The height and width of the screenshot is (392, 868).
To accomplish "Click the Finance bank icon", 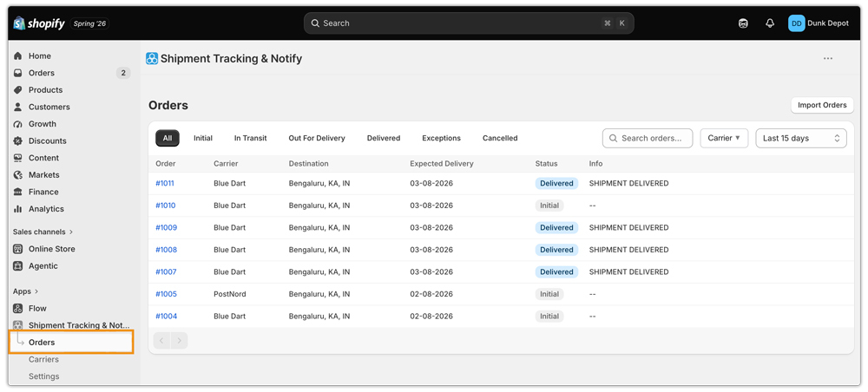I will (18, 192).
